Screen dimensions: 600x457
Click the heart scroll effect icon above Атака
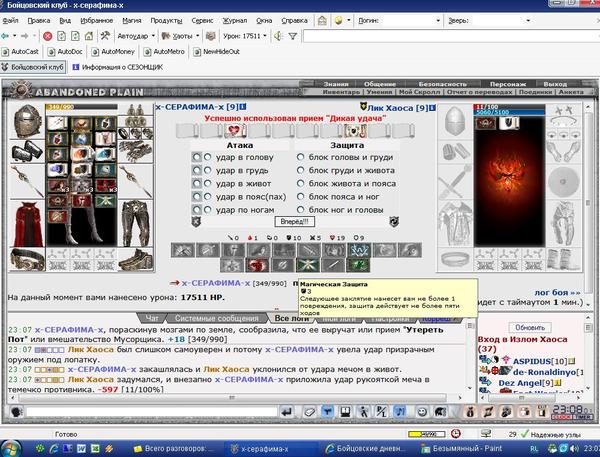[x=234, y=131]
